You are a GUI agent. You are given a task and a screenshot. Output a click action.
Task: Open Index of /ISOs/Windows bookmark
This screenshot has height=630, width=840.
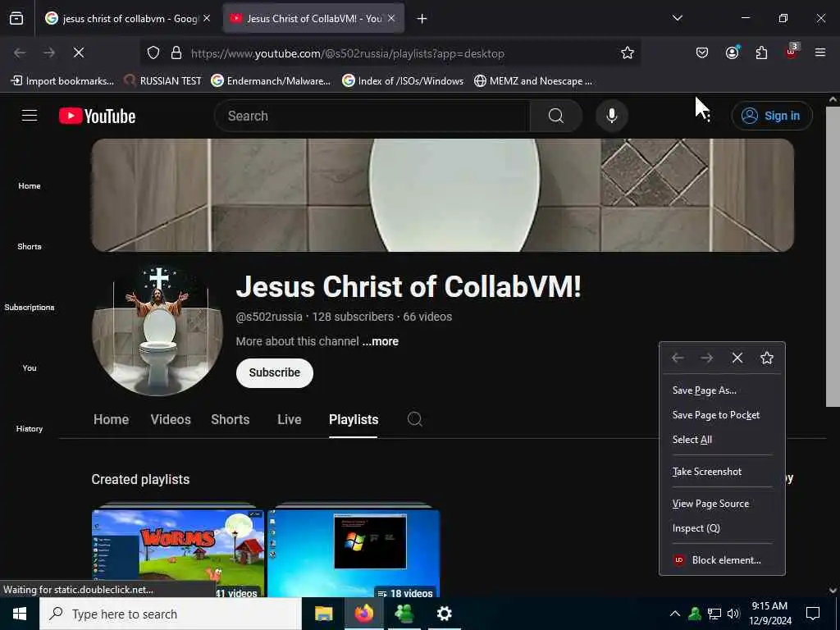point(403,81)
